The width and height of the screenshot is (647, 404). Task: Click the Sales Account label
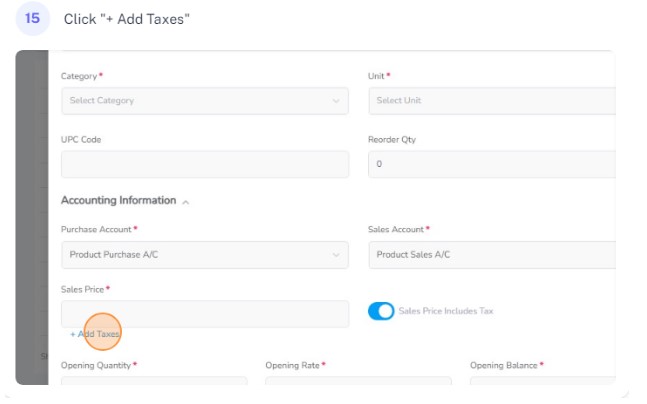click(396, 229)
